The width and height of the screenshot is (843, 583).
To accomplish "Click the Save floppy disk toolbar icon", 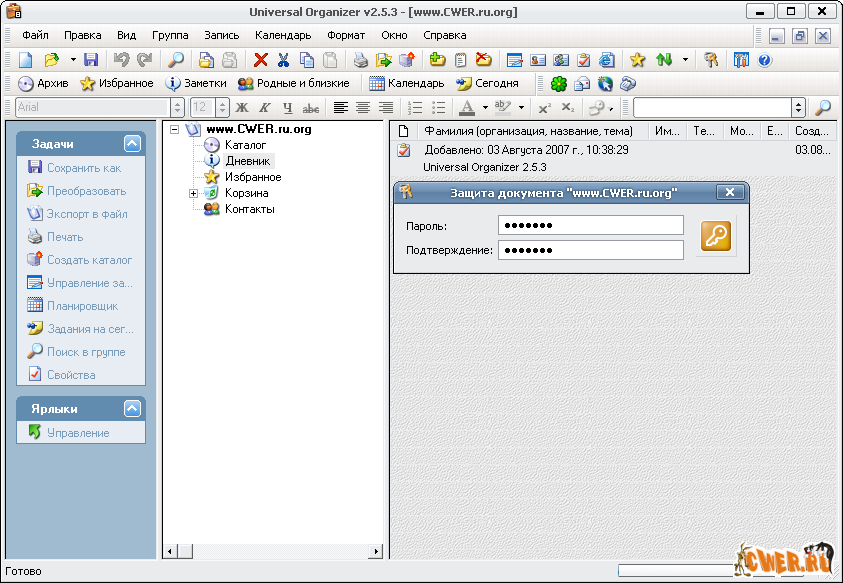I will click(x=91, y=60).
